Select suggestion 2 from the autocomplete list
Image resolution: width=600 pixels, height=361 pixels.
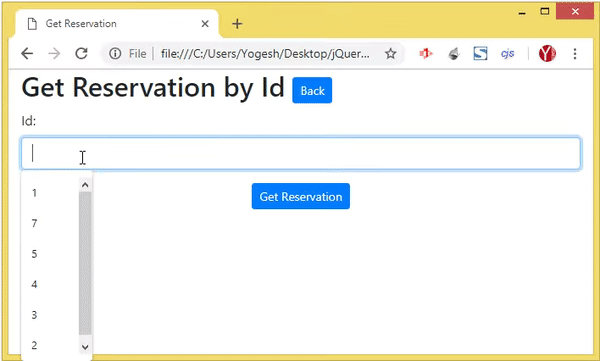[x=50, y=345]
